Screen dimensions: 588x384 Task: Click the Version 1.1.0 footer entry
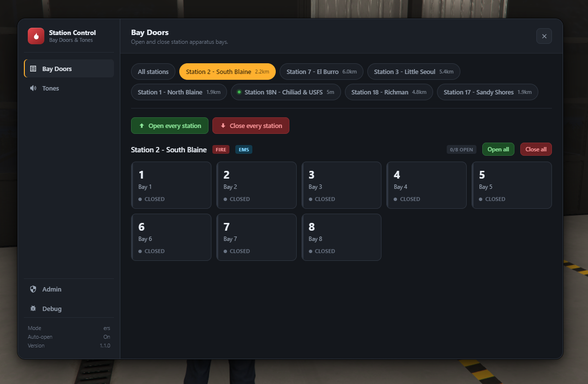point(69,346)
